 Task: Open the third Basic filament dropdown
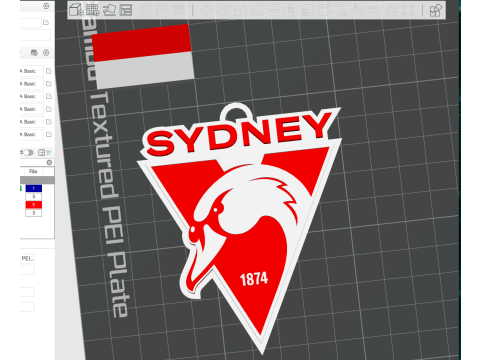tap(32, 96)
